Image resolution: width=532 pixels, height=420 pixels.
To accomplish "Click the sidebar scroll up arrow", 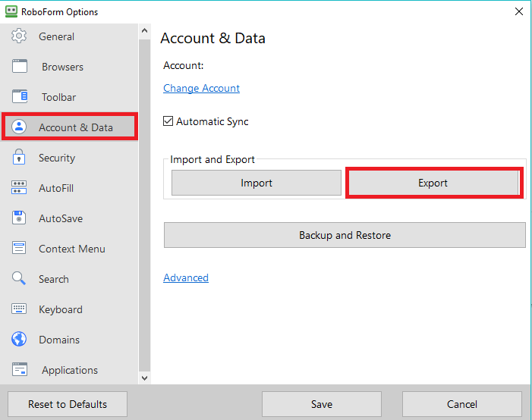I will [144, 31].
